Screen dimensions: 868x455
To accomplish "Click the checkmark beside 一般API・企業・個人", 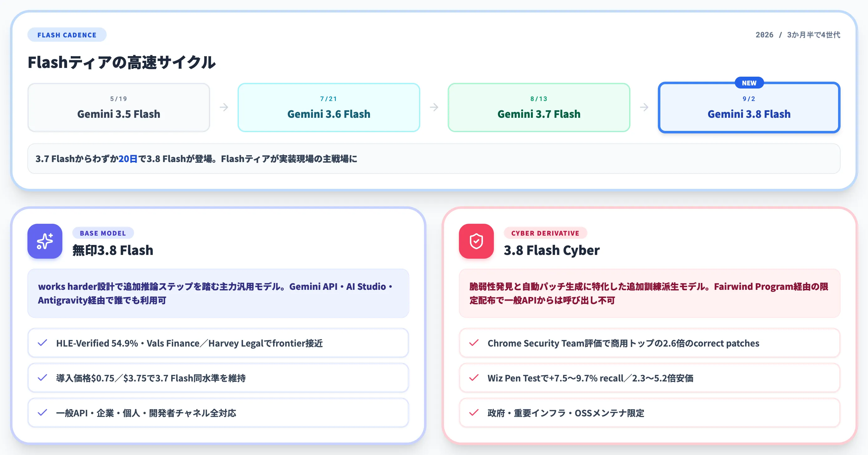I will pyautogui.click(x=42, y=413).
